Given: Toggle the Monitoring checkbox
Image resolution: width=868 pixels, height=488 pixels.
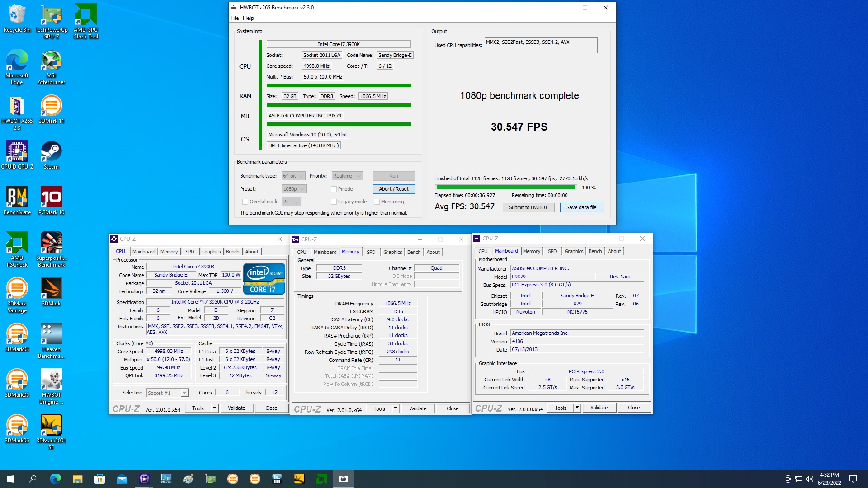Looking at the screenshot, I should click(x=377, y=202).
